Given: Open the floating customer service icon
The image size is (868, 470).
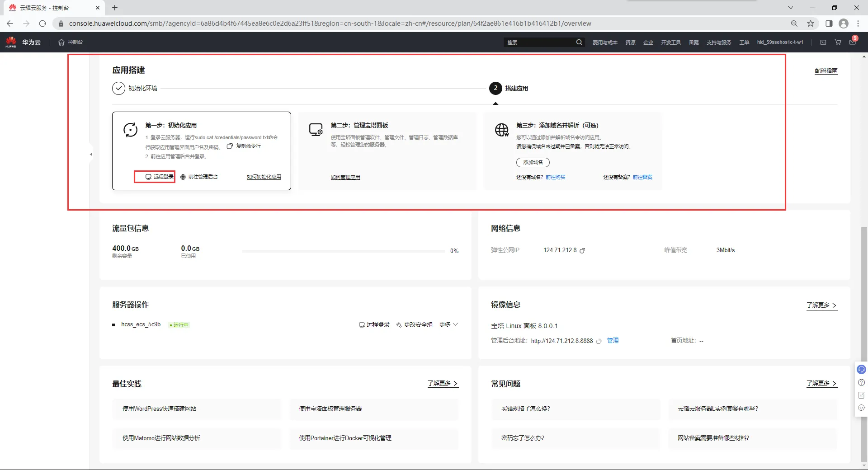Looking at the screenshot, I should [x=861, y=370].
